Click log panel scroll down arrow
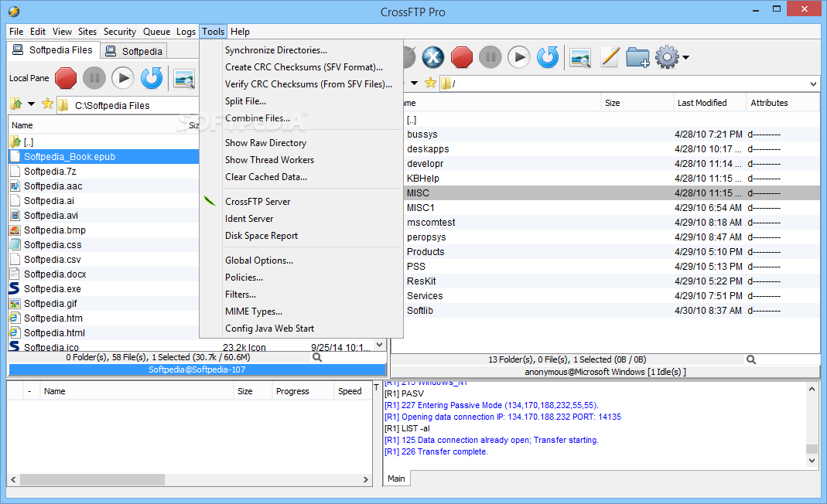827x504 pixels. [812, 461]
